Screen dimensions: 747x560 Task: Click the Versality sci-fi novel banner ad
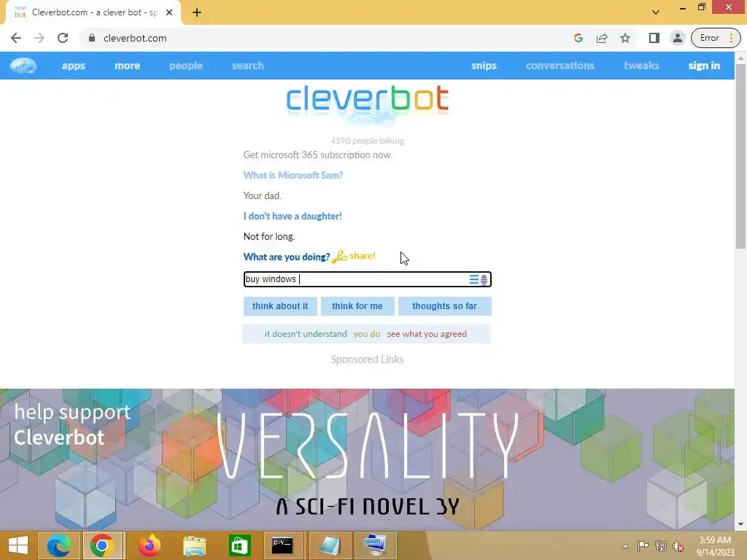[368, 459]
